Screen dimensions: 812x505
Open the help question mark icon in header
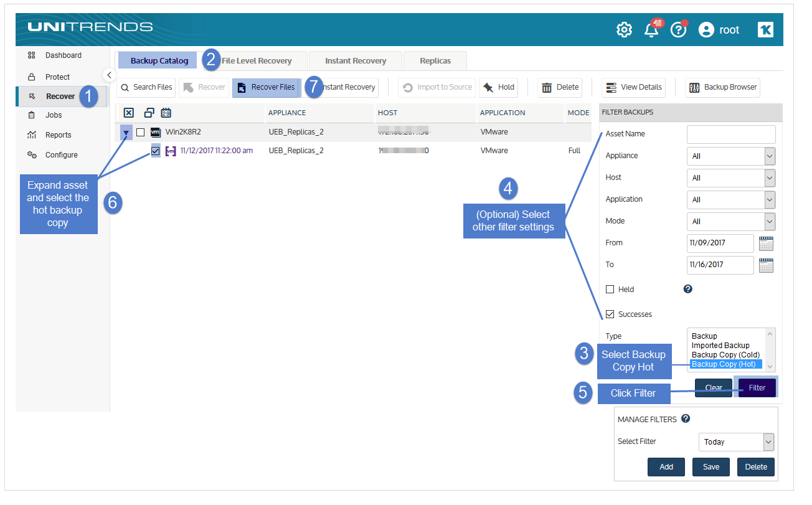coord(678,29)
